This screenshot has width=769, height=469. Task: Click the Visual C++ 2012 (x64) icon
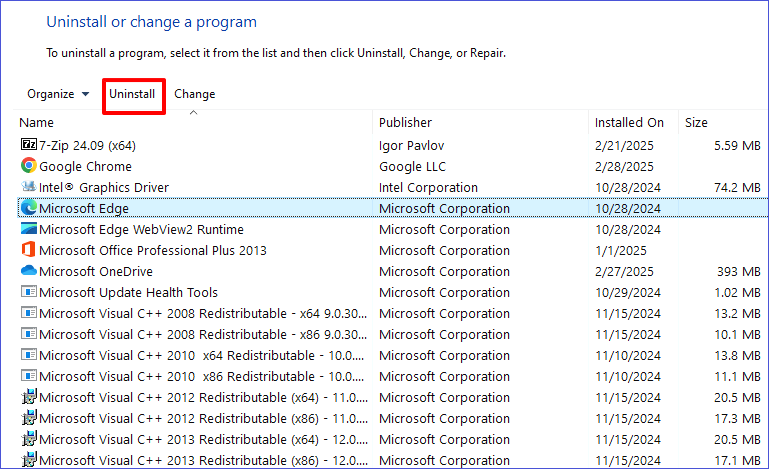pos(29,396)
